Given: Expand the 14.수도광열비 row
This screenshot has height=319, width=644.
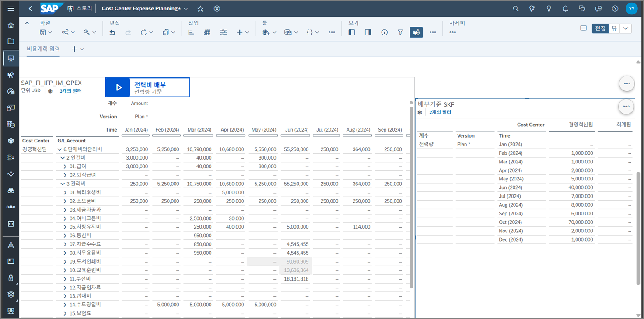Looking at the screenshot, I should (x=66, y=305).
